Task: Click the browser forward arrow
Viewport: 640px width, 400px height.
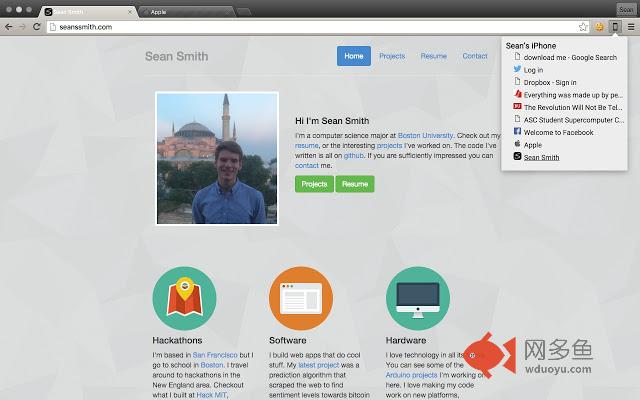Action: click(x=22, y=27)
